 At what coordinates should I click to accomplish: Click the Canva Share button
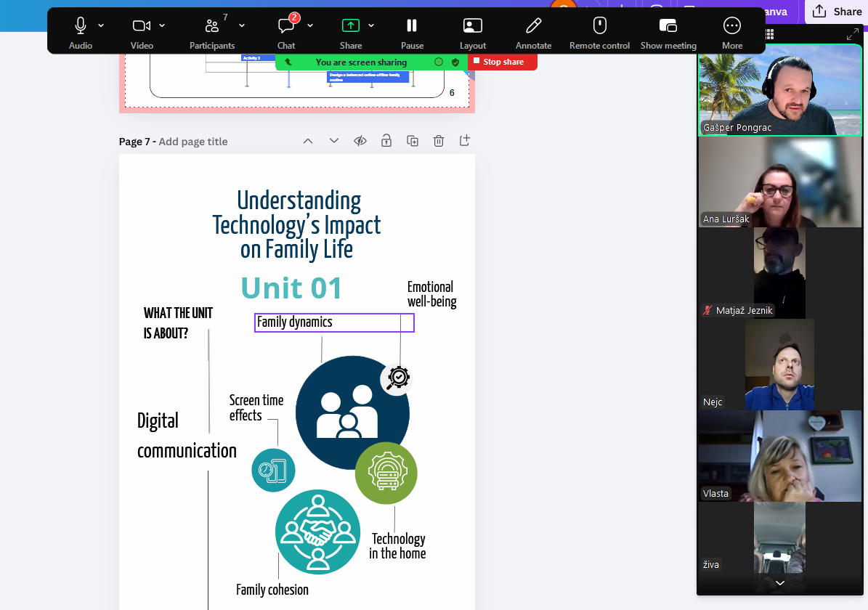837,12
